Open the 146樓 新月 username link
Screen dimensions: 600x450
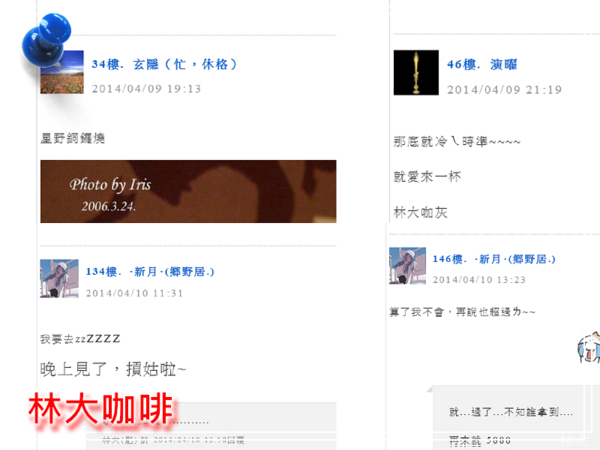(x=494, y=259)
